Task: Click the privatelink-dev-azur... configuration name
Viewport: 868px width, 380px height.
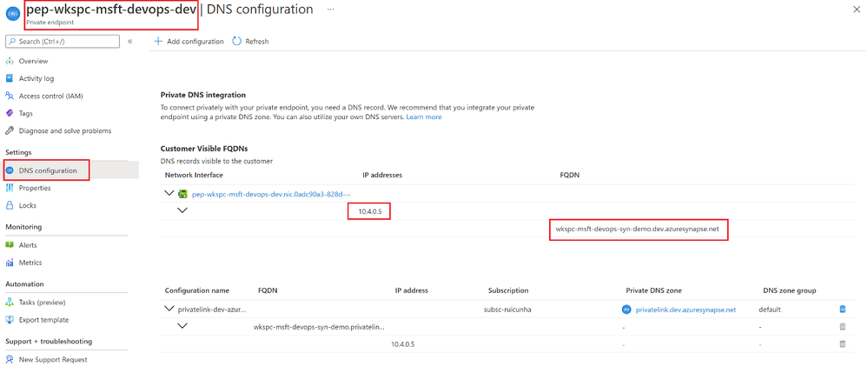Action: (x=212, y=310)
